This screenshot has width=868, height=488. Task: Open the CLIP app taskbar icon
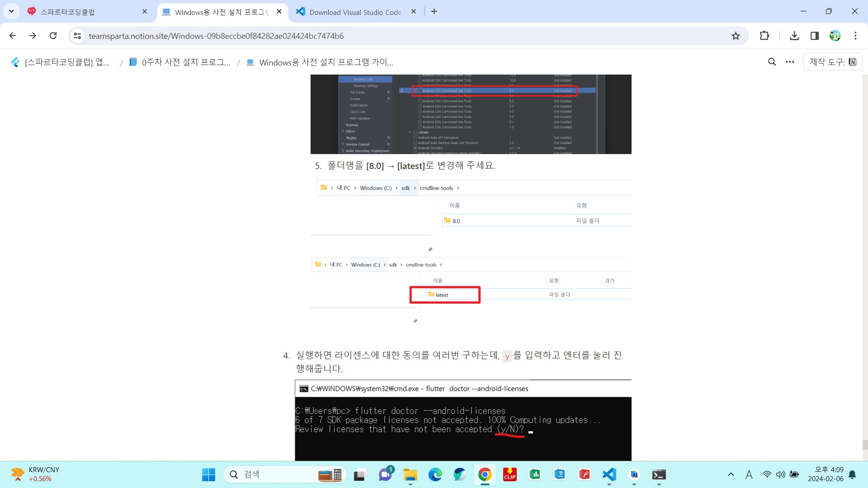click(x=510, y=474)
